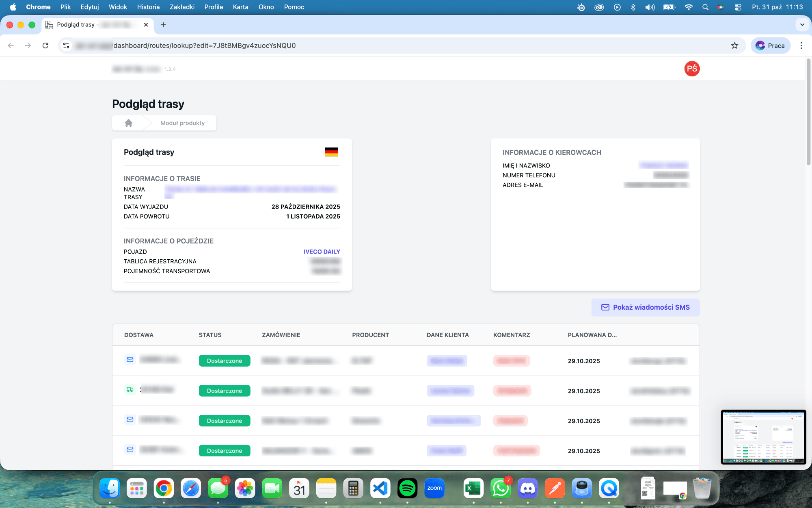This screenshot has height=508, width=812.
Task: Open the Historia menu in menu bar
Action: 148,7
